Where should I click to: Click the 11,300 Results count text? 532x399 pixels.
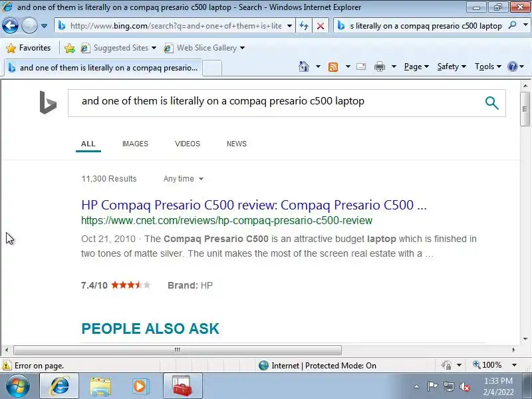pos(109,179)
